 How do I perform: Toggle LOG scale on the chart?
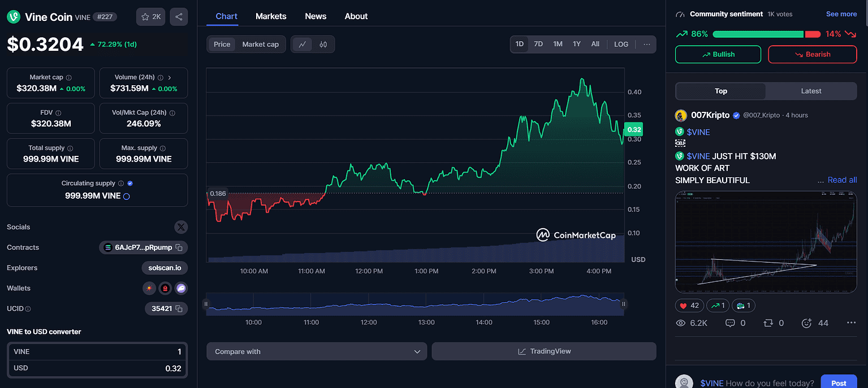pyautogui.click(x=621, y=44)
